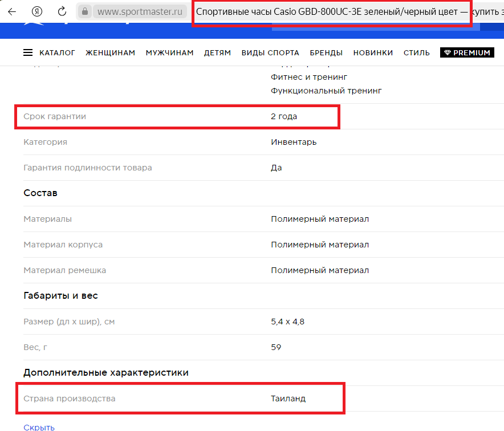Select the Инвентарь category value
This screenshot has width=504, height=431.
pos(294,142)
